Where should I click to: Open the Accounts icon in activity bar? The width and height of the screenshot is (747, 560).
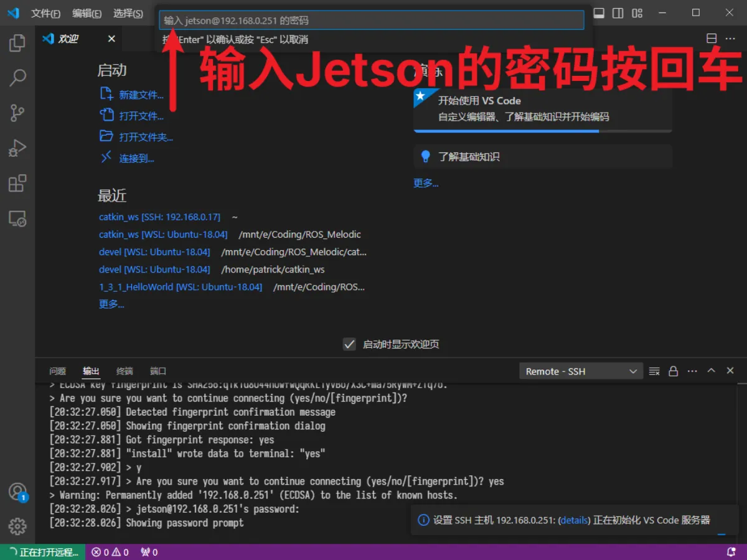point(17,490)
